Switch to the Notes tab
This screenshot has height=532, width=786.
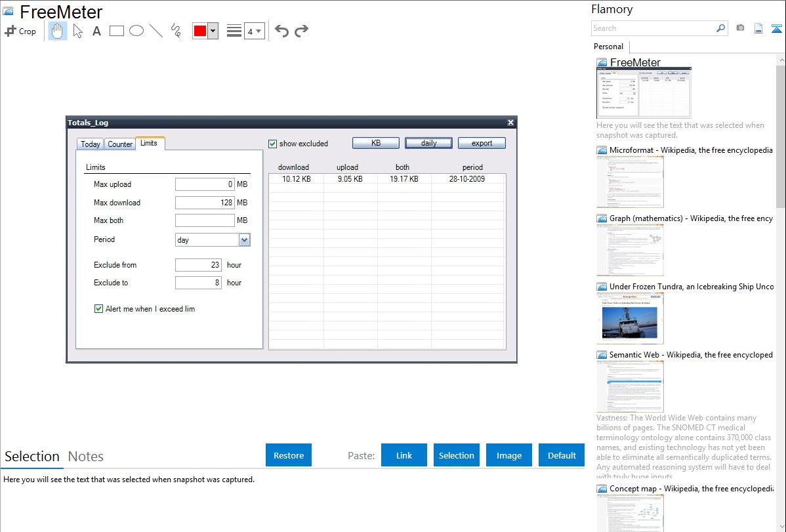coord(85,457)
